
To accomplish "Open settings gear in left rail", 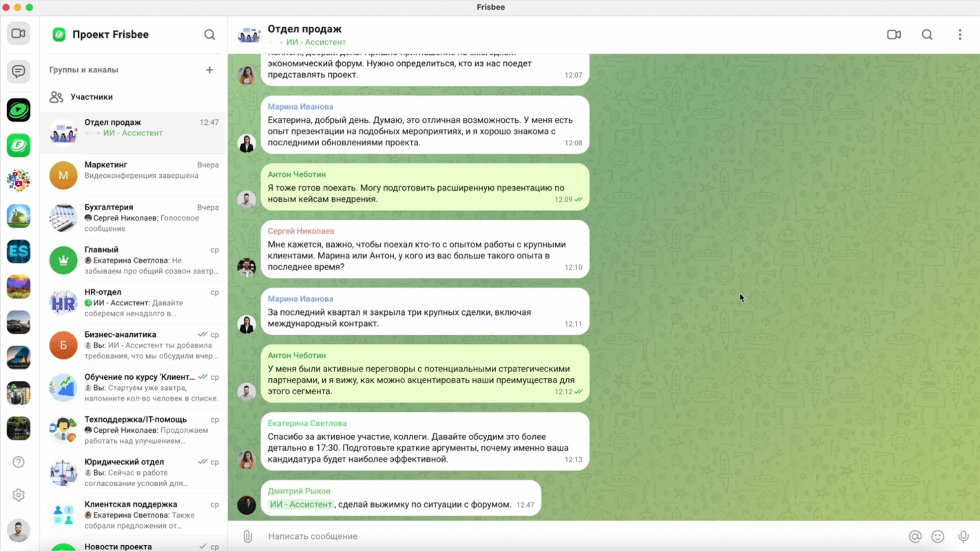I will 19,495.
